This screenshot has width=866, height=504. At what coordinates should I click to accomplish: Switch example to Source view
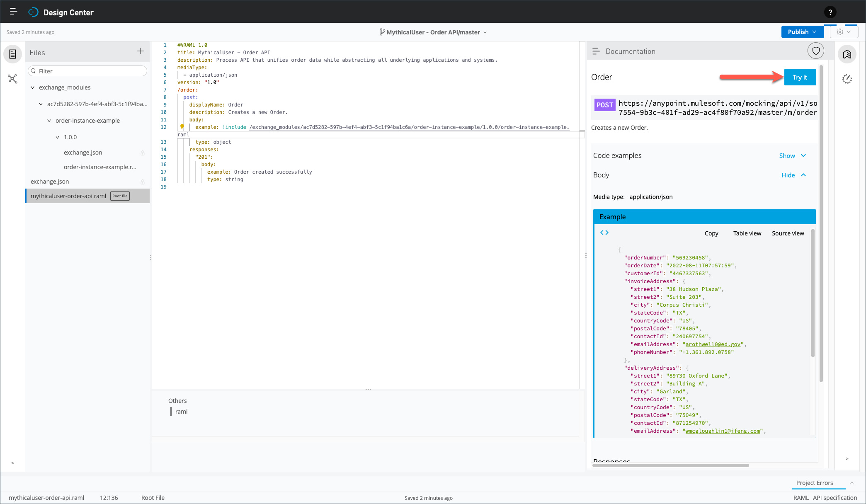(788, 233)
